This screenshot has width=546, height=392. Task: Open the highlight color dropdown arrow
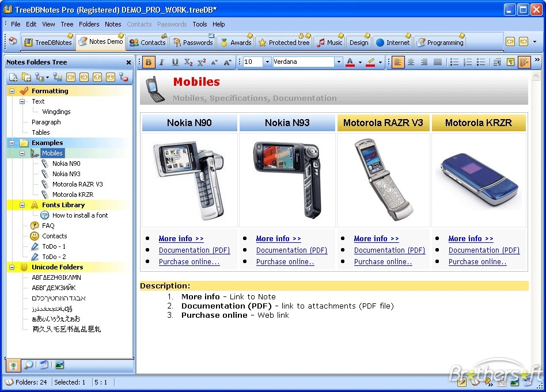pos(380,62)
